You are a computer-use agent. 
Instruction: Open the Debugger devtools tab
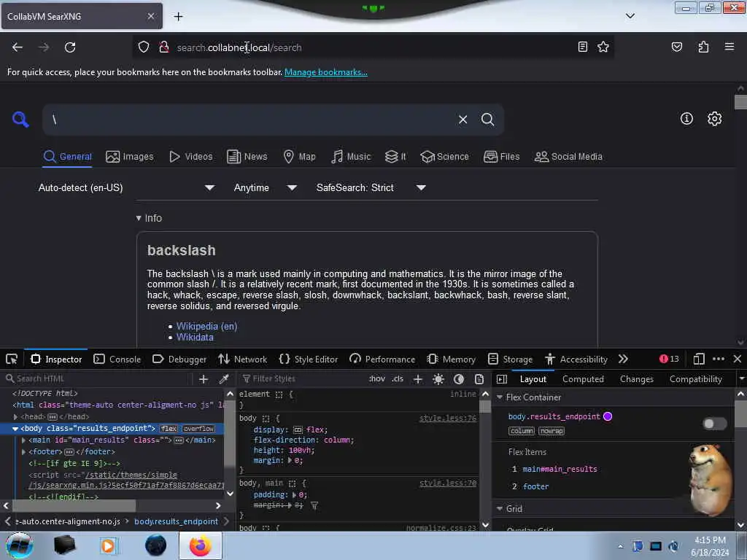point(179,359)
